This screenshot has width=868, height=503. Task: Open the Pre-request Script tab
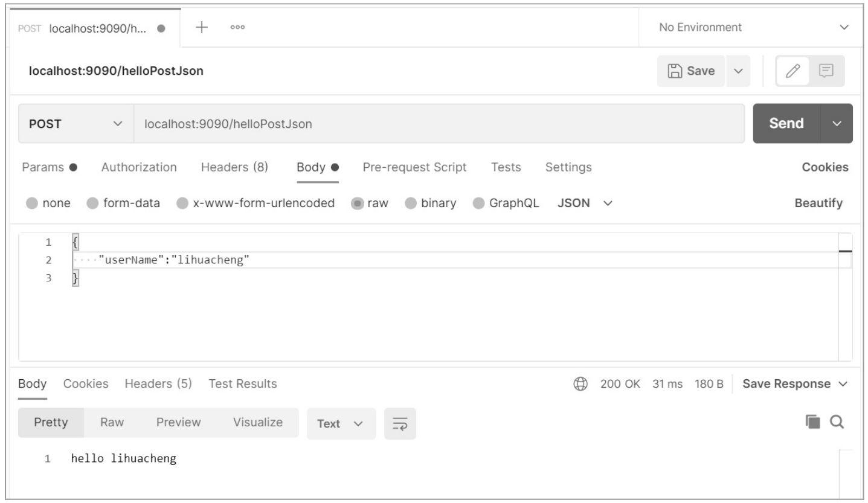414,167
